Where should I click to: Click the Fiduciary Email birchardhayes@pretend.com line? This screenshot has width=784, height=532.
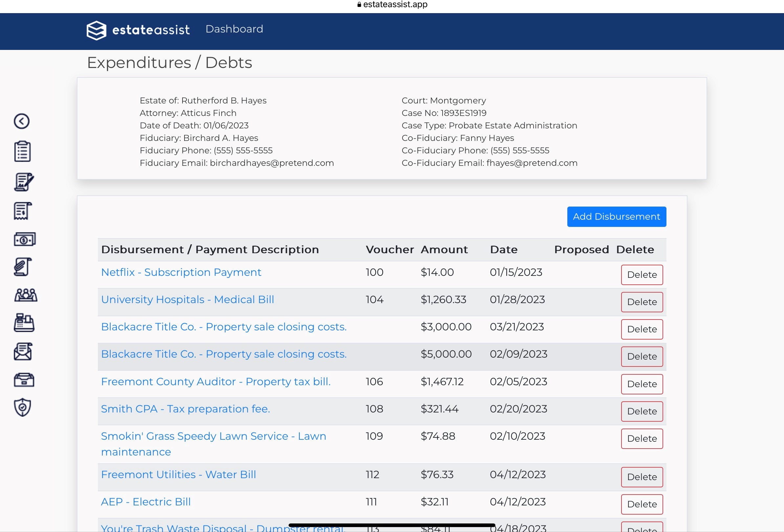point(236,163)
